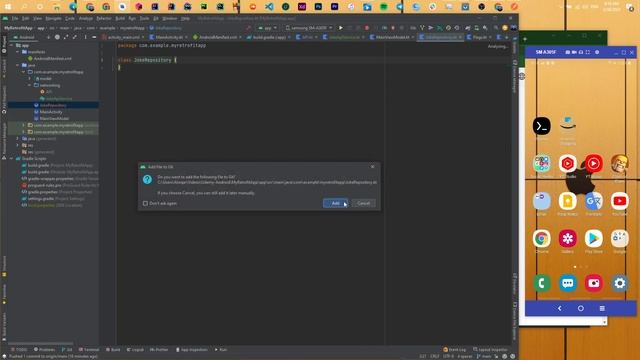Collapse the Gradle Scripts node

(11, 158)
